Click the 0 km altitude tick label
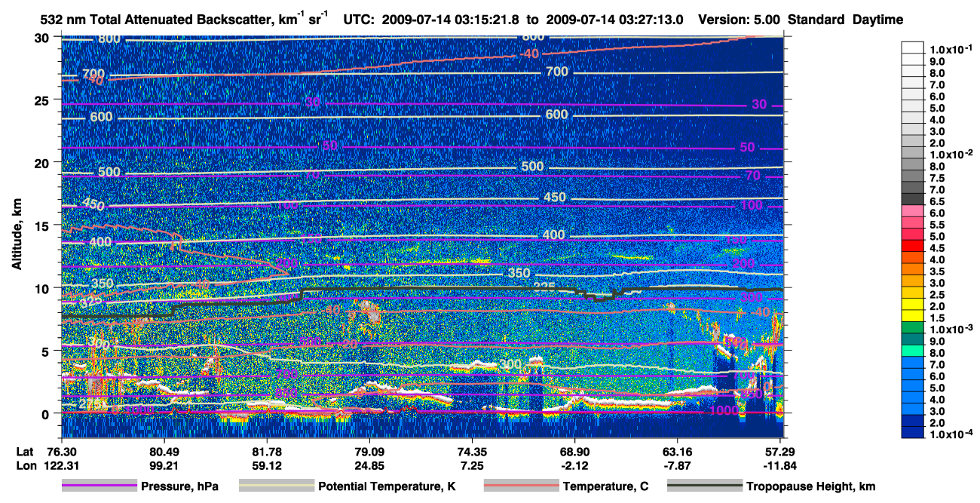Viewport: 980px width, 503px height. [x=45, y=413]
